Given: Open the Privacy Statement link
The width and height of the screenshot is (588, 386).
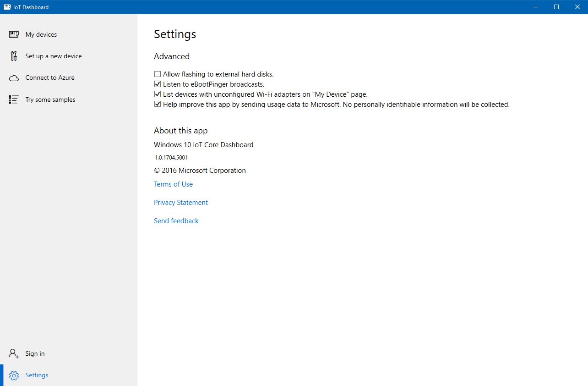Looking at the screenshot, I should point(181,203).
